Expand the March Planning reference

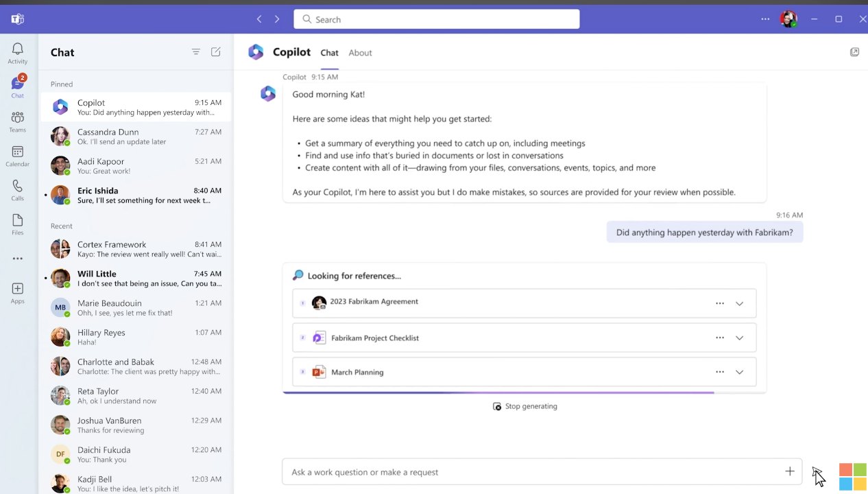point(739,372)
